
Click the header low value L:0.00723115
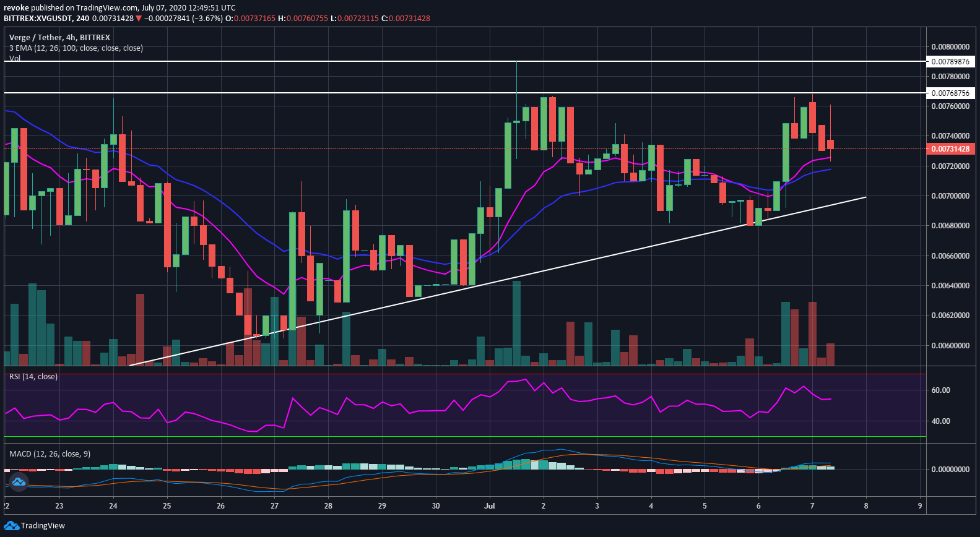point(355,19)
